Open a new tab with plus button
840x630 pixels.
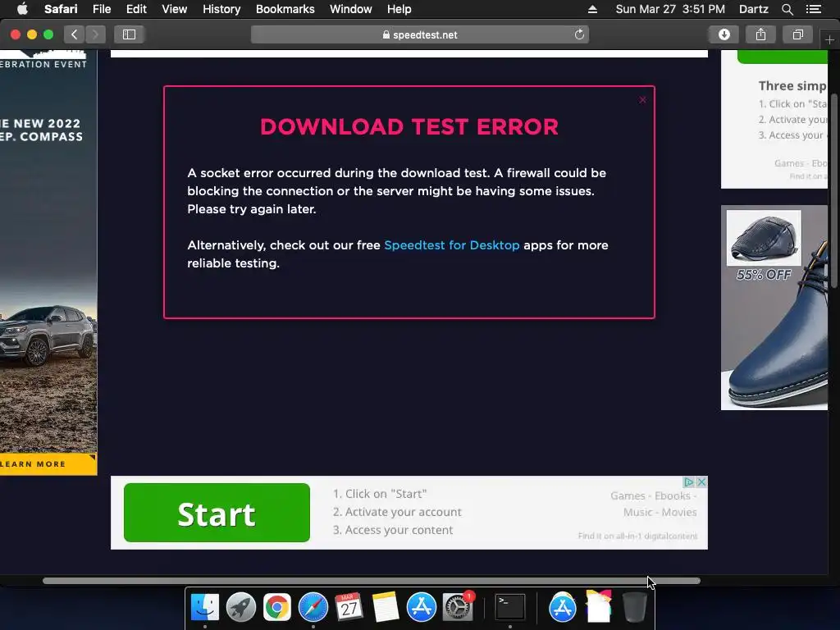[x=829, y=40]
